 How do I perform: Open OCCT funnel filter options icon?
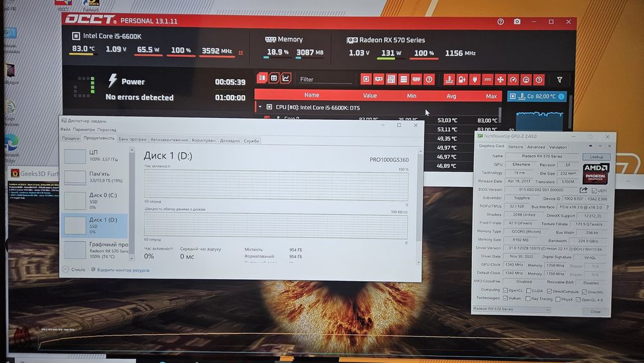click(560, 80)
